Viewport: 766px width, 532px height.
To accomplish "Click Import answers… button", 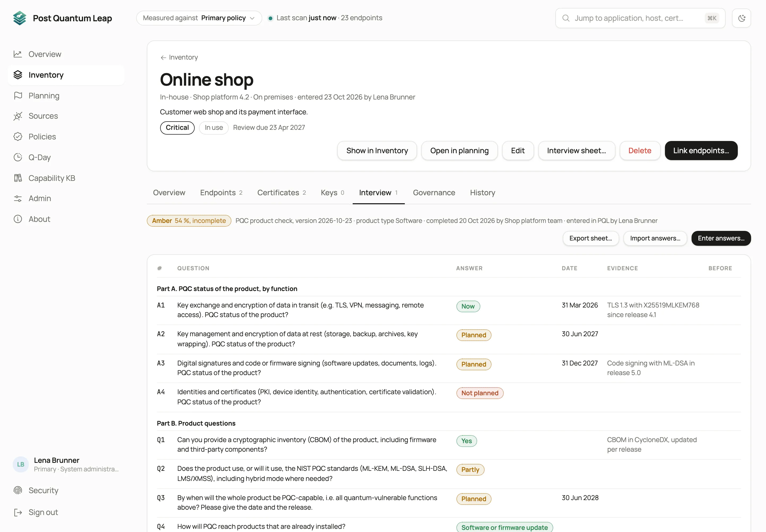I will (655, 238).
